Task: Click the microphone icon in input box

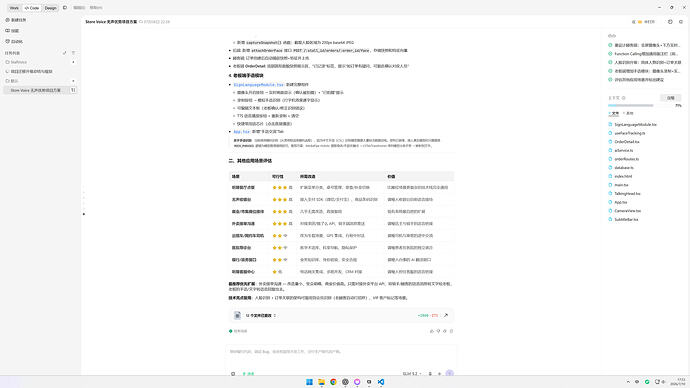Action: coord(430,374)
